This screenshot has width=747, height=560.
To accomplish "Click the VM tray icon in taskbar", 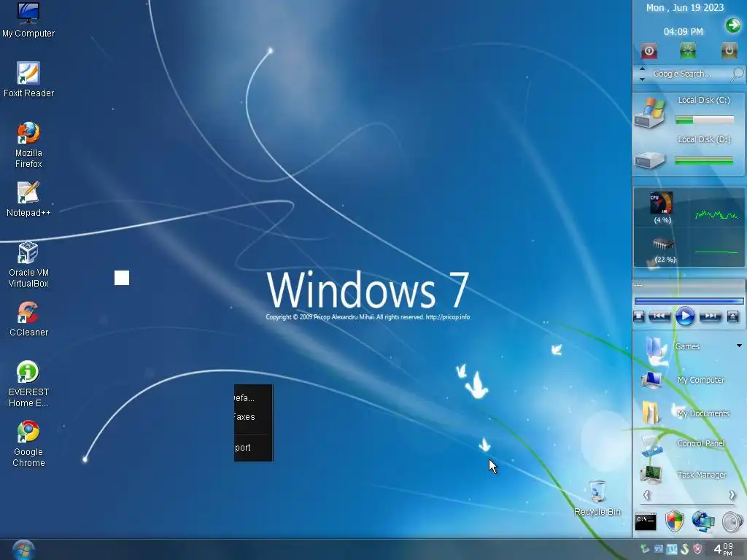I will (659, 549).
